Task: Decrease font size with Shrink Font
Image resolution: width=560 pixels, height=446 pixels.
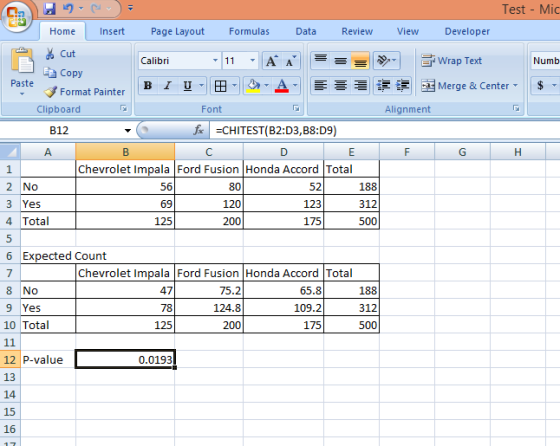Action: pyautogui.click(x=291, y=61)
